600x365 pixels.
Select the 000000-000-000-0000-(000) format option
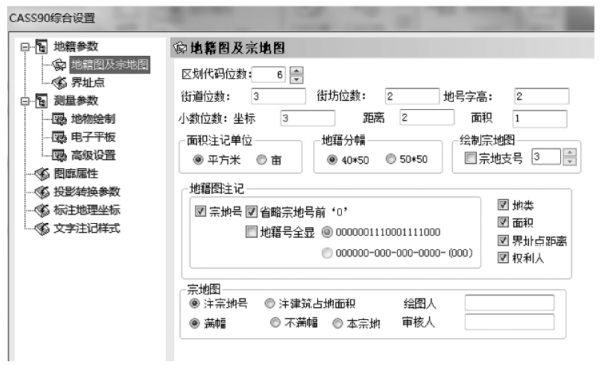point(327,253)
